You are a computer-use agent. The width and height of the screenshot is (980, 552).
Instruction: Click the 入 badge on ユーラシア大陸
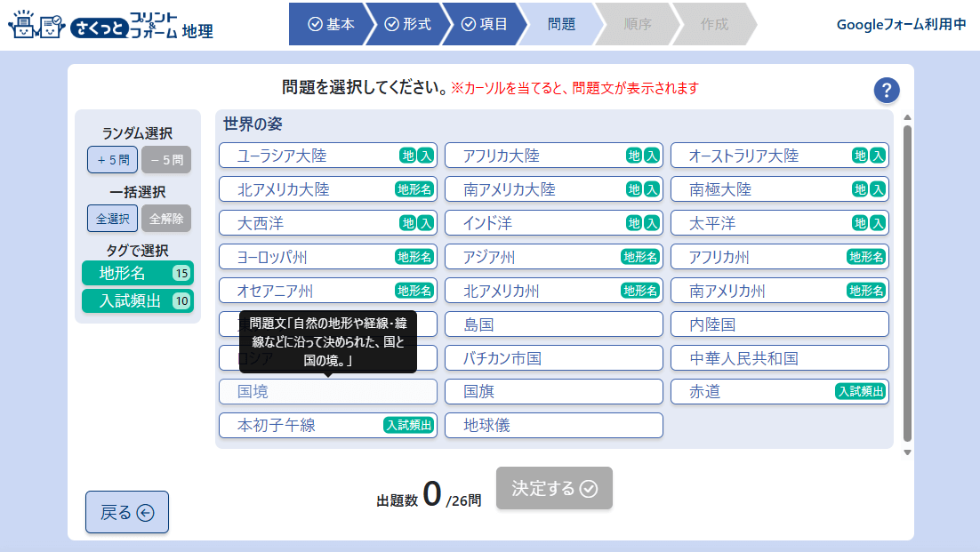coord(426,156)
